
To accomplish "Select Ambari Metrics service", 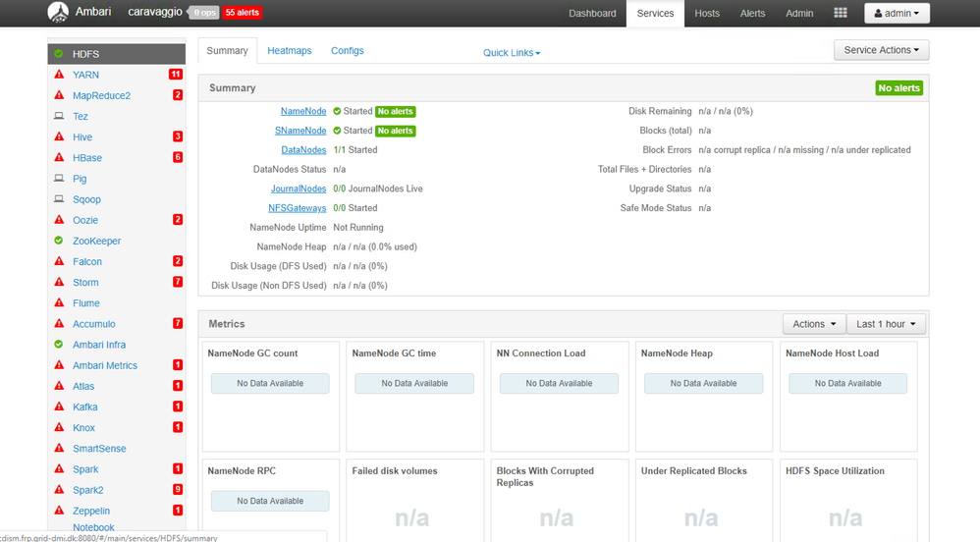I will (104, 365).
